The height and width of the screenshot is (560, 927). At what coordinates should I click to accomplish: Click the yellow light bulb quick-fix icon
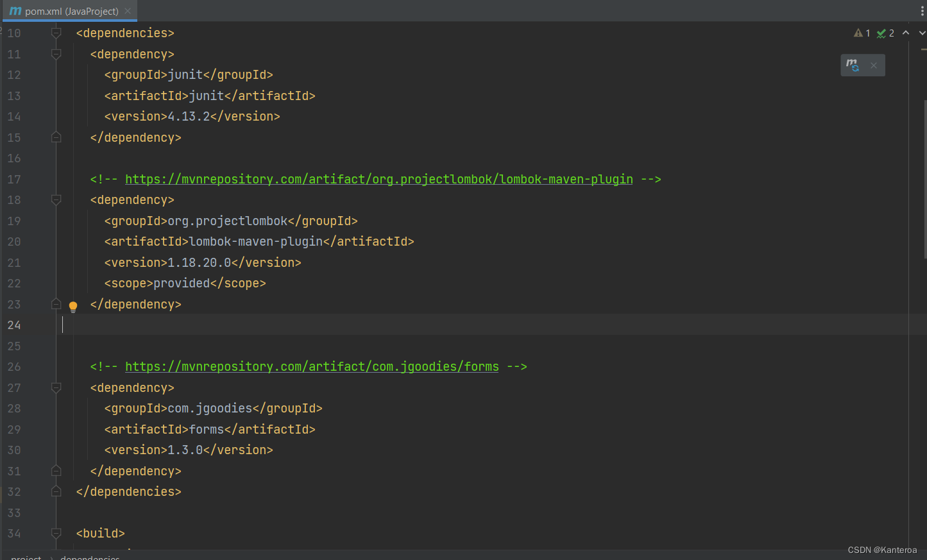pyautogui.click(x=73, y=307)
